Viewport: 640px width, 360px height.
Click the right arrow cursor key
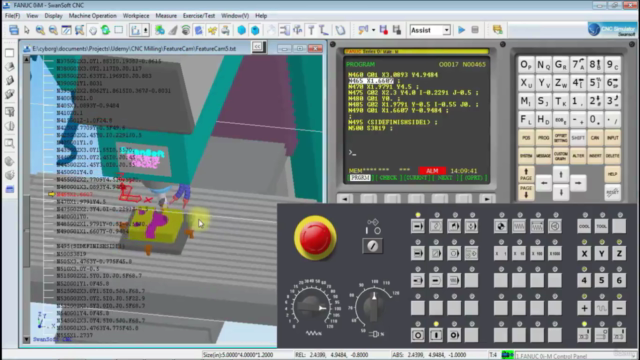coord(578,183)
